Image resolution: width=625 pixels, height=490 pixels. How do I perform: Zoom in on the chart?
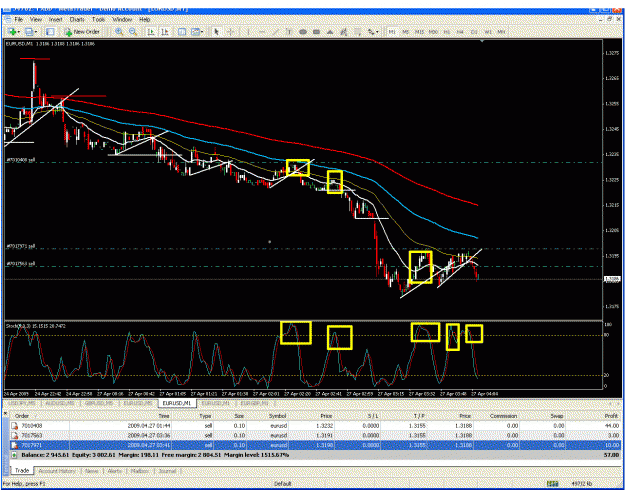(x=119, y=31)
